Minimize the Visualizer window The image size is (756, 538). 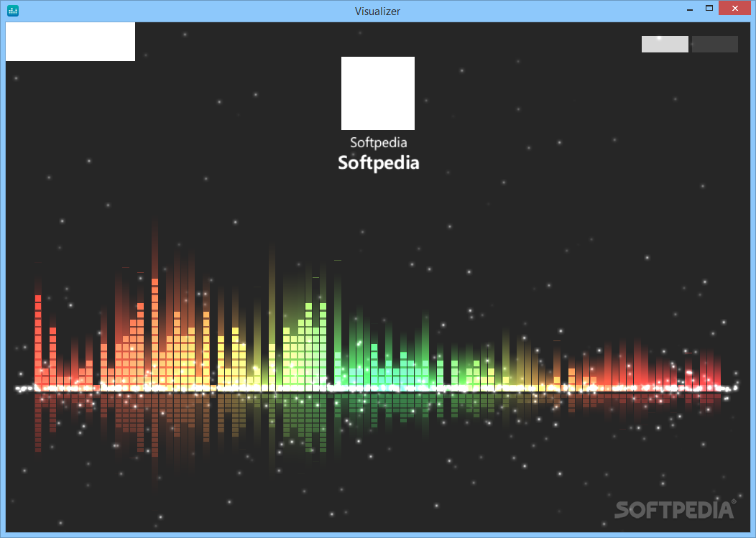tap(690, 9)
